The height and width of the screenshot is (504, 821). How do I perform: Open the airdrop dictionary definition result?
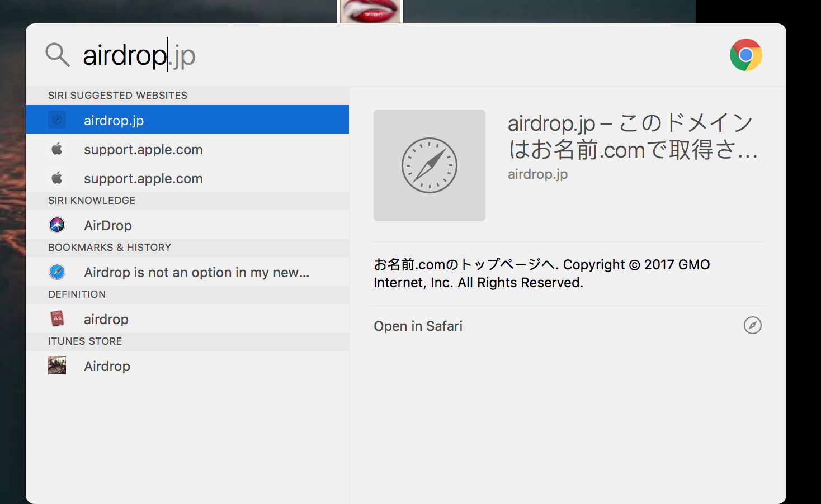187,318
